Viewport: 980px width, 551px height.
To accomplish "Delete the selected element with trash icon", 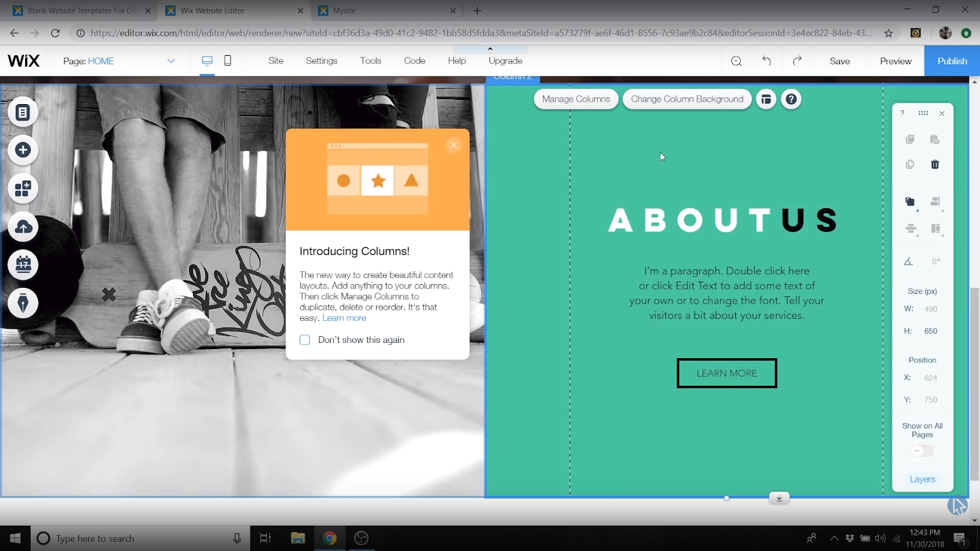I will (x=935, y=164).
